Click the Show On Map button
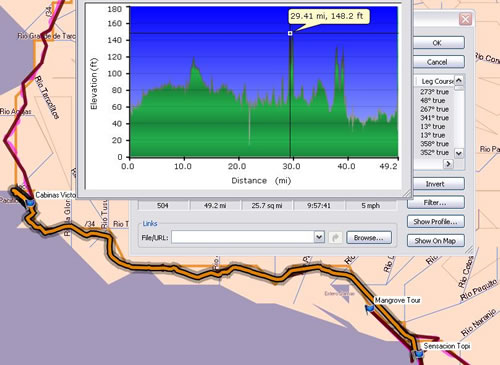500x365 pixels. point(435,240)
